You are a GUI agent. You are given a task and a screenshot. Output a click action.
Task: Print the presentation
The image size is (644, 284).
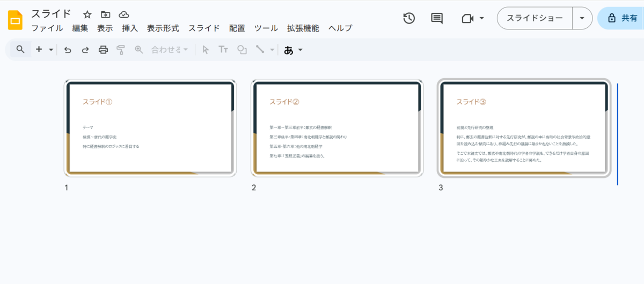pyautogui.click(x=103, y=50)
